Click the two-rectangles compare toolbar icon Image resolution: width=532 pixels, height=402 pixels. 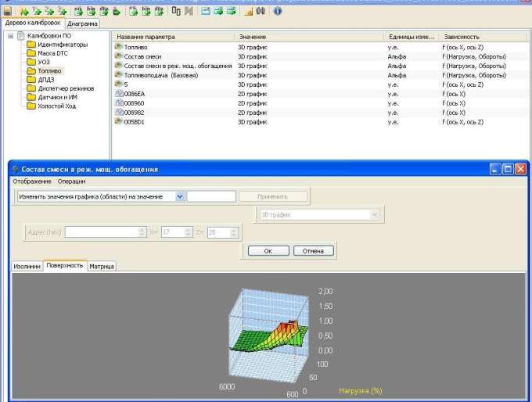click(176, 12)
